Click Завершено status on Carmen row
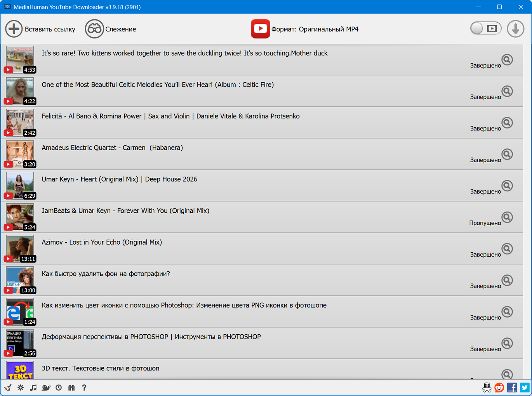The width and height of the screenshot is (532, 396). (485, 160)
